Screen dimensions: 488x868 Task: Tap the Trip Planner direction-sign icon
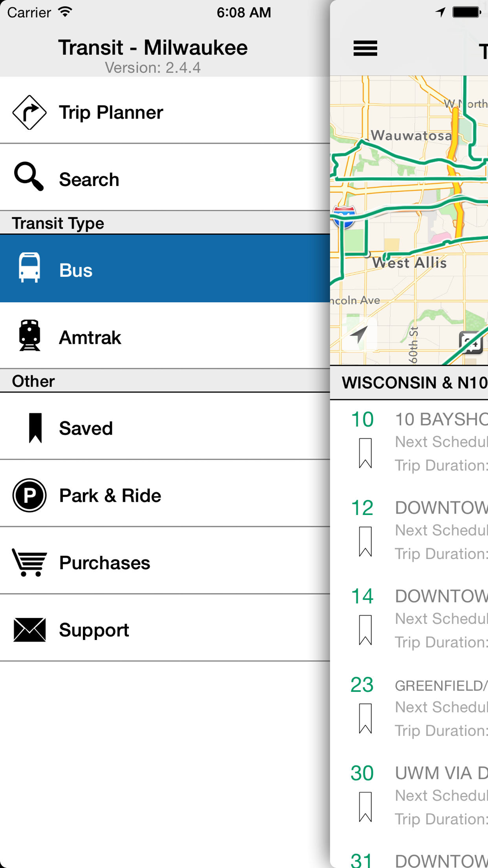tap(29, 112)
